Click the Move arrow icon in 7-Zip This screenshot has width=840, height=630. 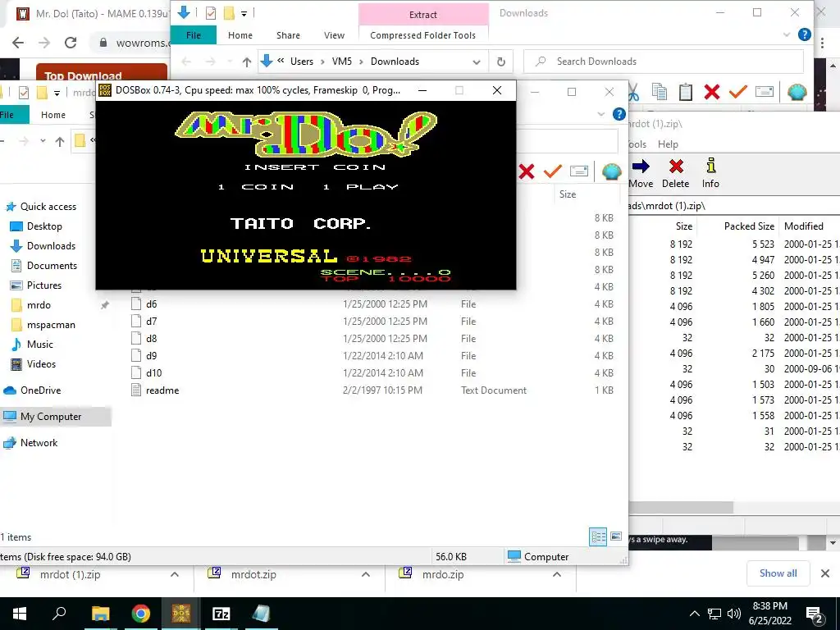point(641,166)
